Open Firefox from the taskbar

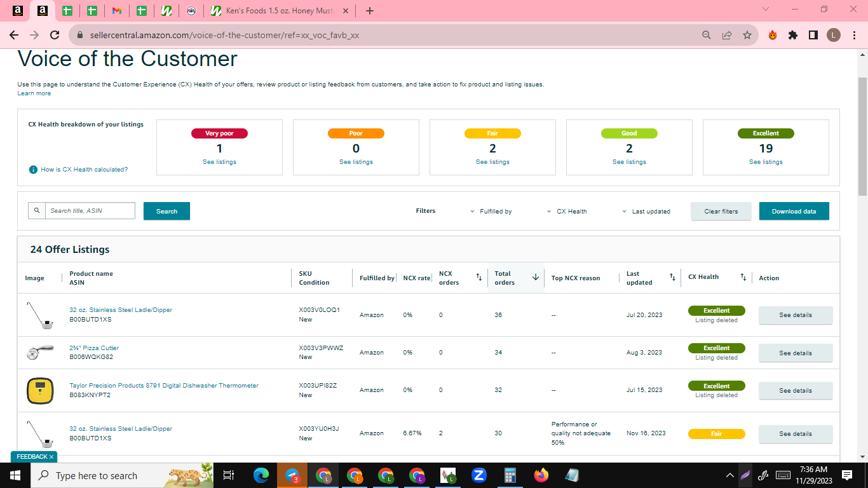click(541, 475)
